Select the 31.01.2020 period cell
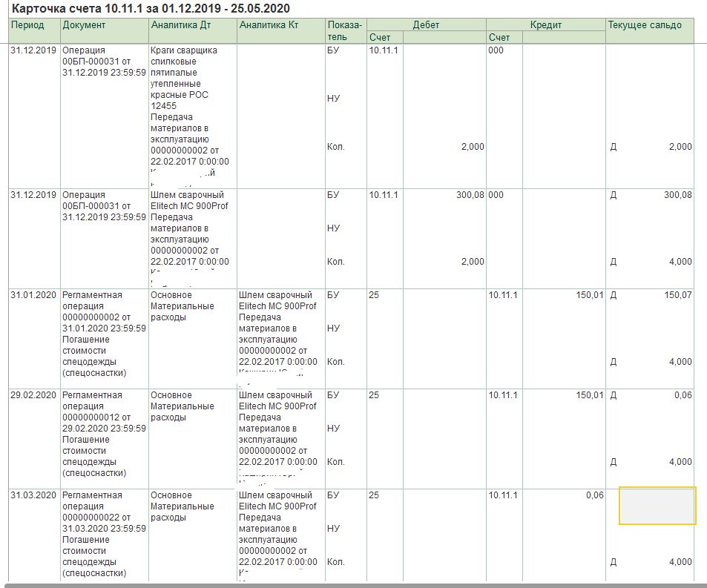This screenshot has height=588, width=707. point(33,295)
